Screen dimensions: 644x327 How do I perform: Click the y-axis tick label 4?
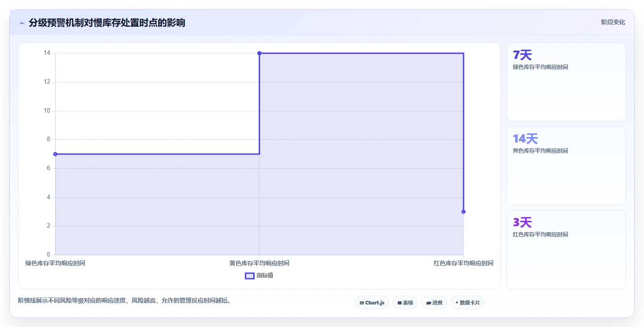point(48,197)
